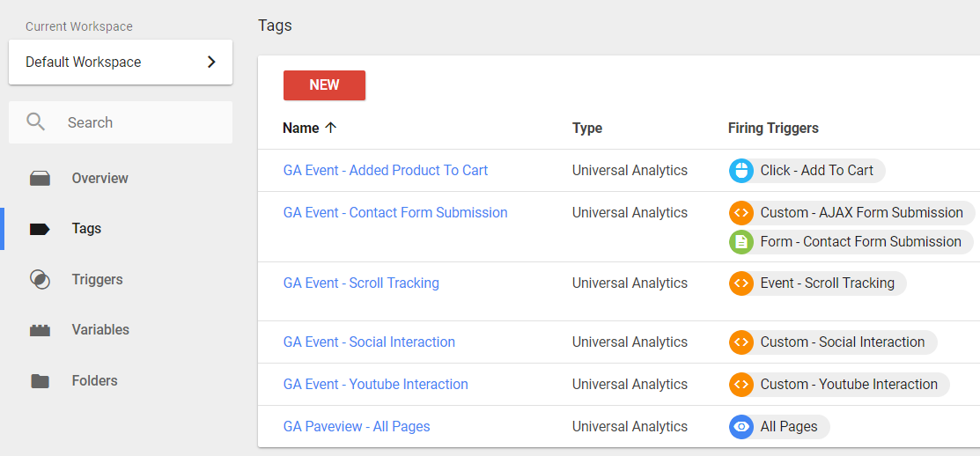Click the eye icon on All Pages trigger
980x456 pixels.
click(741, 427)
